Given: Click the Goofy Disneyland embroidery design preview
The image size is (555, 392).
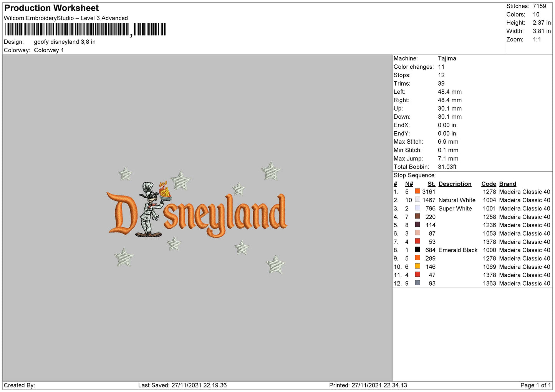Looking at the screenshot, I should tap(197, 218).
